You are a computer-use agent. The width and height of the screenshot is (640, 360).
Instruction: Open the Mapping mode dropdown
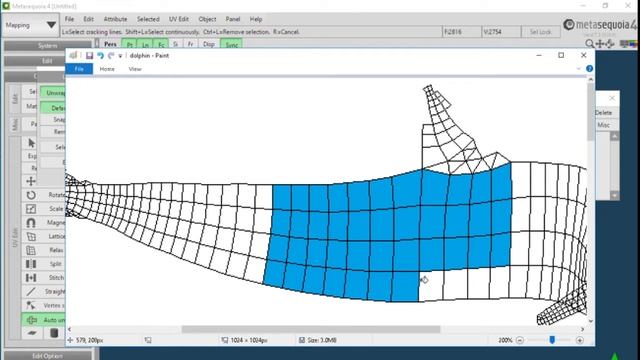(30, 25)
